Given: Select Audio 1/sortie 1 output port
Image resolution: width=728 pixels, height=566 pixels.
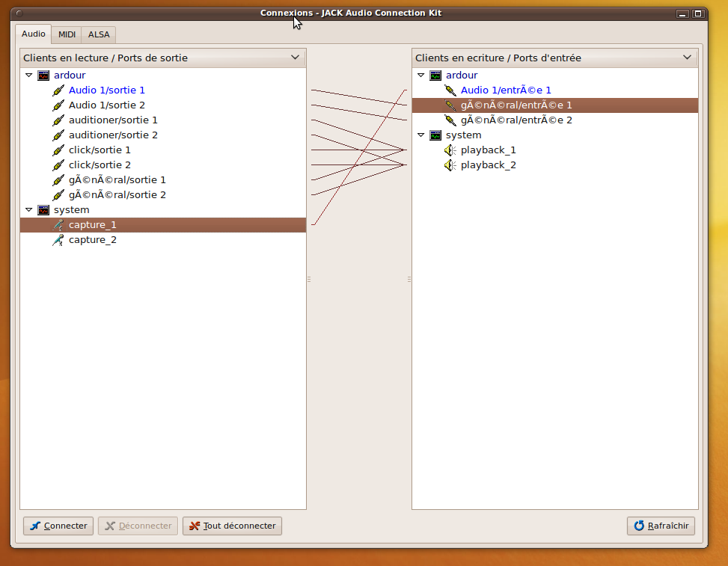Looking at the screenshot, I should tap(107, 90).
